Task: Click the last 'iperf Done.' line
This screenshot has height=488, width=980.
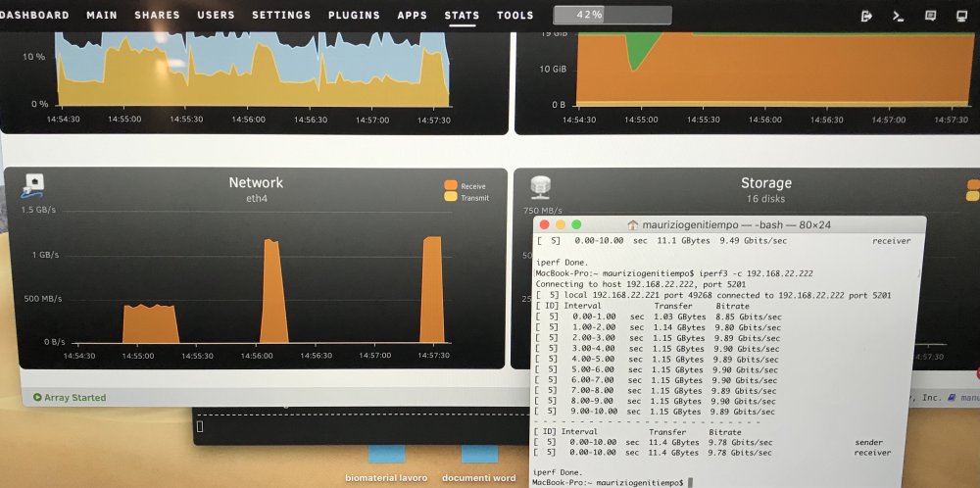Action: click(x=556, y=472)
